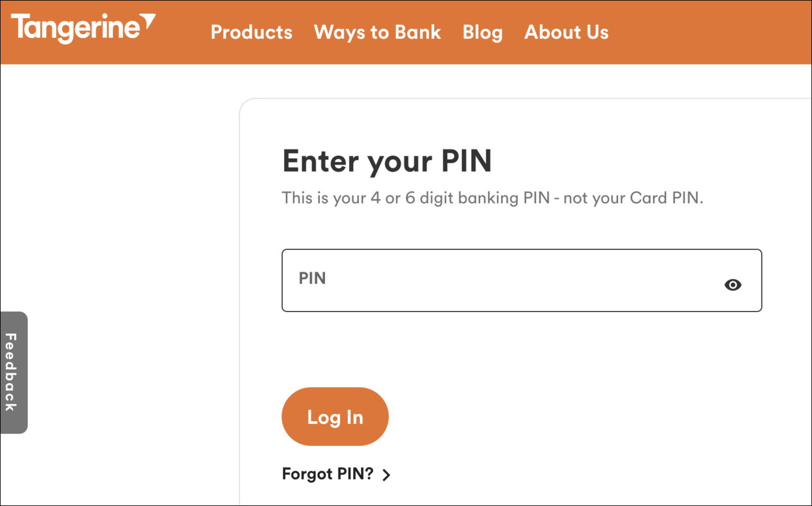Open the About Us menu

pos(566,32)
